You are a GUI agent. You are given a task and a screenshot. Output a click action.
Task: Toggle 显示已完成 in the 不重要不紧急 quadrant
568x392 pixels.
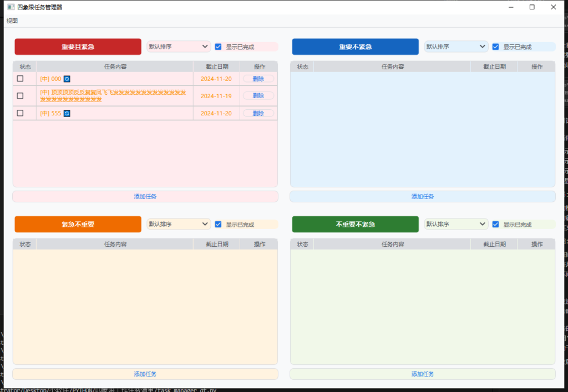pos(495,225)
